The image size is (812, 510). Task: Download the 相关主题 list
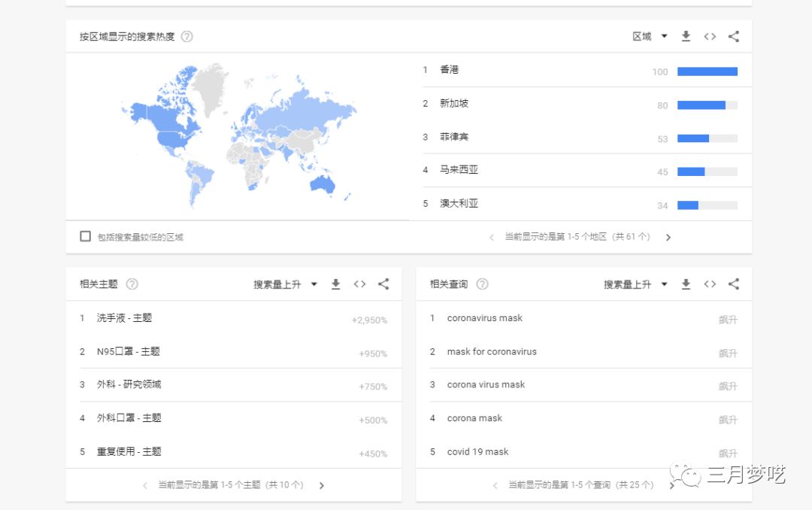point(336,284)
